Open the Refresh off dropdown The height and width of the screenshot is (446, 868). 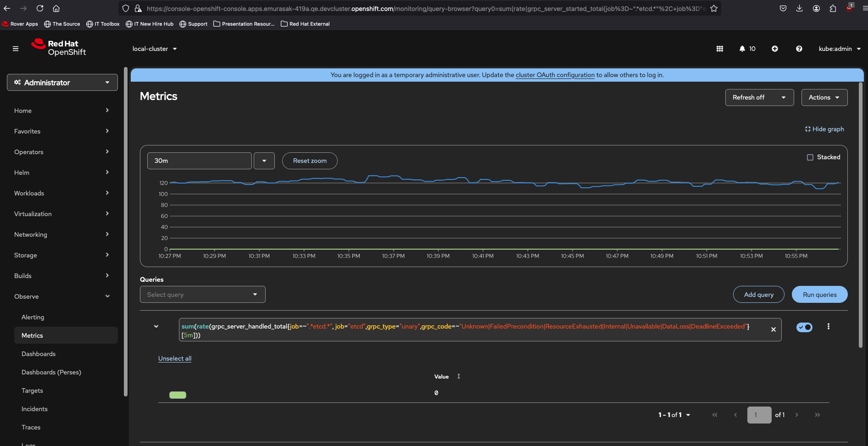pos(759,97)
